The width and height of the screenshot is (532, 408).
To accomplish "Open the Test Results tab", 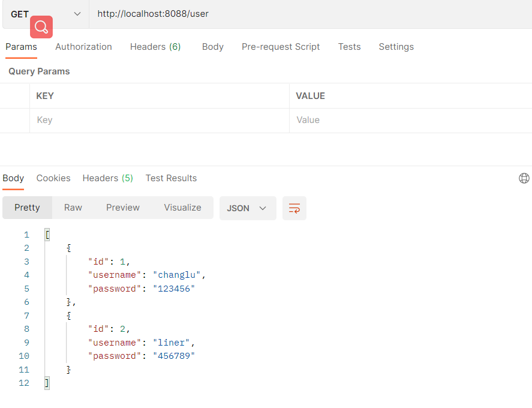I will coord(171,178).
